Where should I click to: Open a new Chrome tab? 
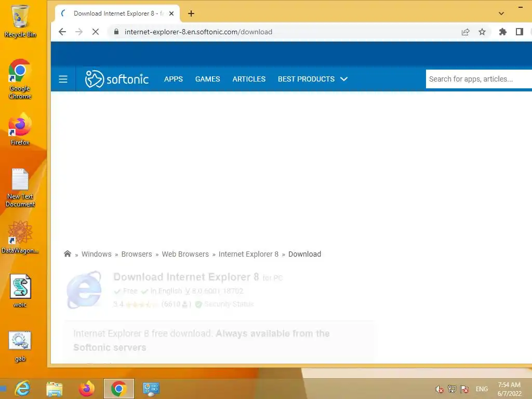pyautogui.click(x=191, y=14)
